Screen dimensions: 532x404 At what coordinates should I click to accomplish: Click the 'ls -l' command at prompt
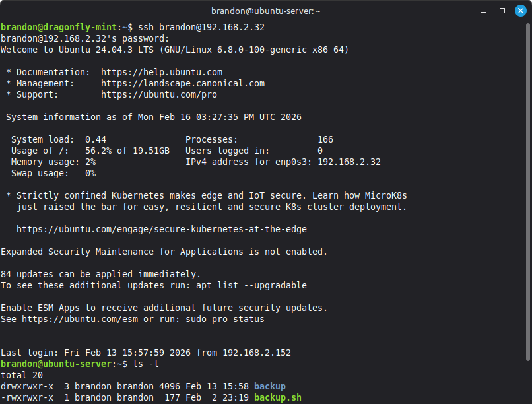pos(150,364)
